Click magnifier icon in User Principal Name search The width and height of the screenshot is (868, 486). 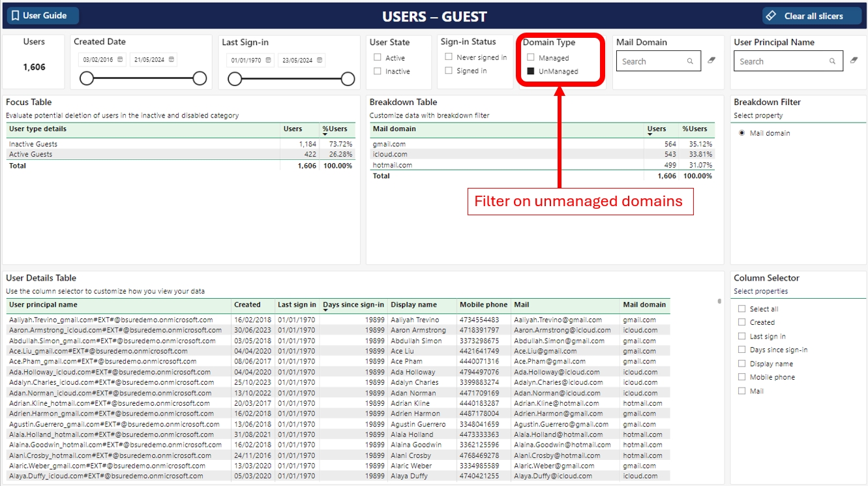coord(832,61)
